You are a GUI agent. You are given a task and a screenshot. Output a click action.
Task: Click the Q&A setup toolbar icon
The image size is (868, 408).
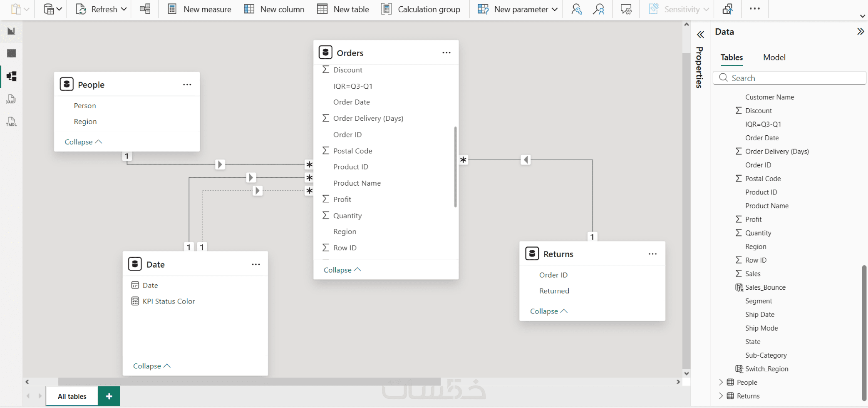626,9
